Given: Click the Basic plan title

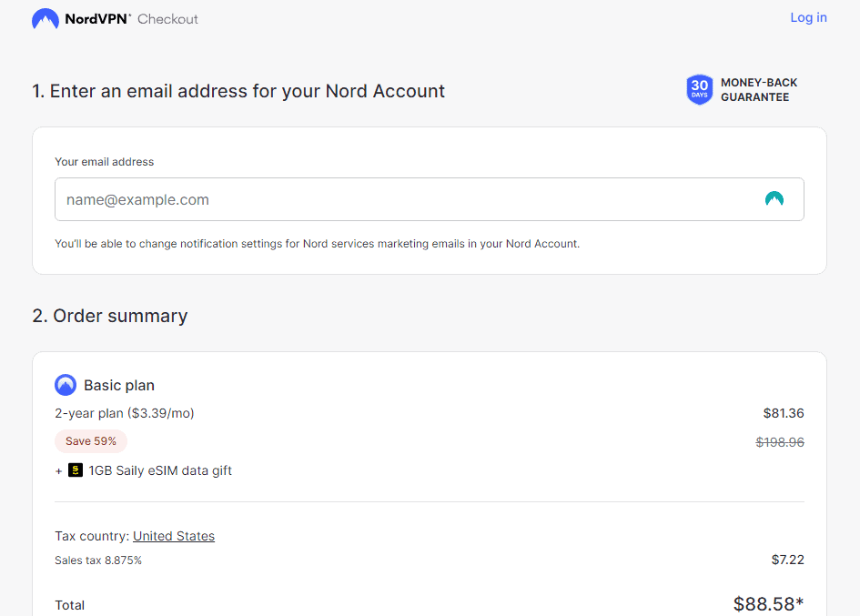Looking at the screenshot, I should [119, 385].
